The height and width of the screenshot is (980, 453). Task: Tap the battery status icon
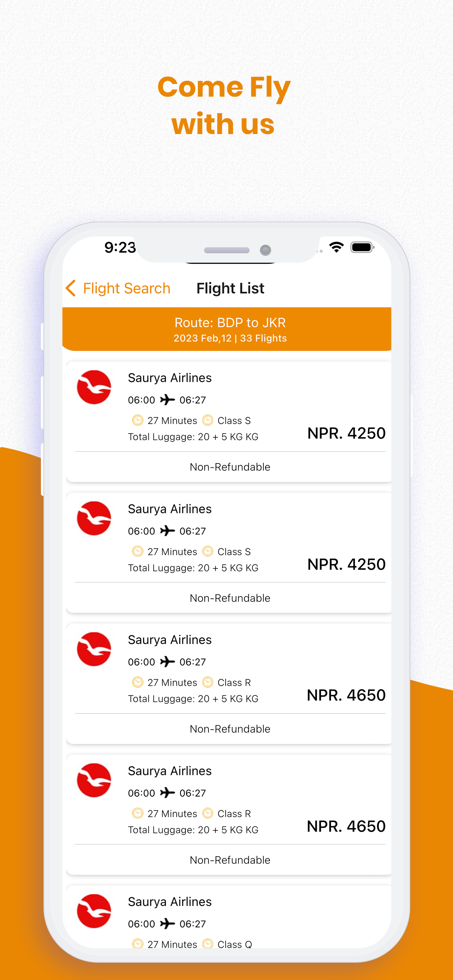coord(362,247)
